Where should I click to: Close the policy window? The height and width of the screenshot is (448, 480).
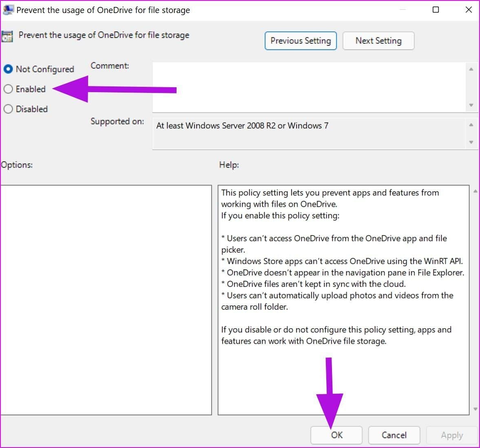point(468,10)
